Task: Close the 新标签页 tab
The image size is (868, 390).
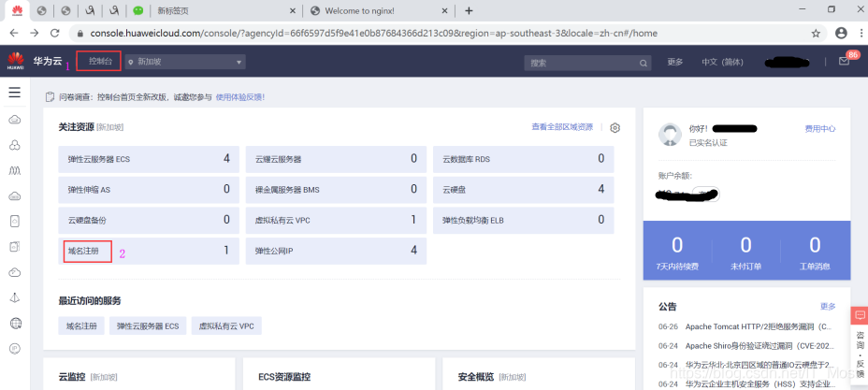Action: 293,10
